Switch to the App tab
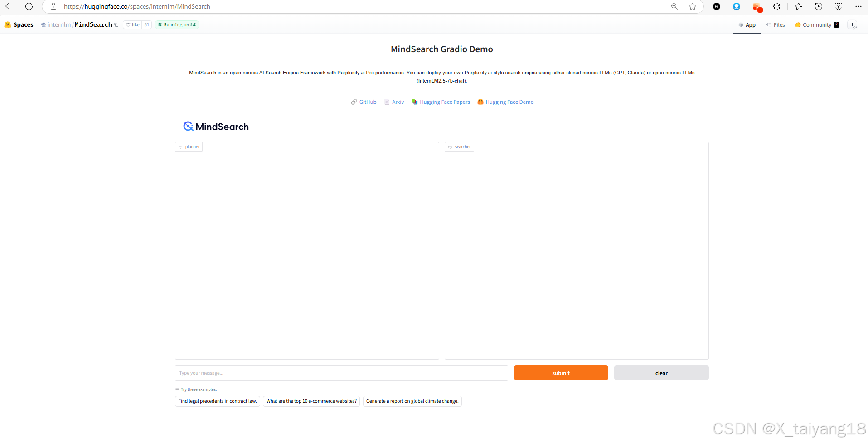The image size is (868, 443). pyautogui.click(x=747, y=25)
